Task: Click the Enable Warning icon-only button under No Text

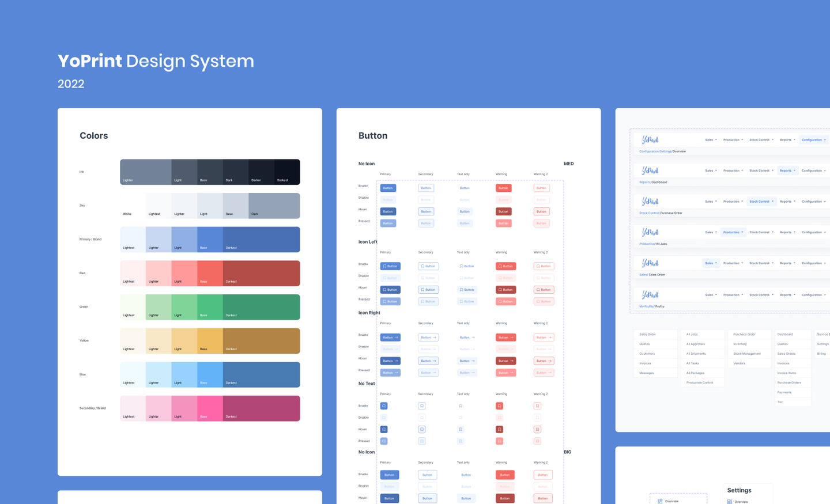Action: pos(499,406)
